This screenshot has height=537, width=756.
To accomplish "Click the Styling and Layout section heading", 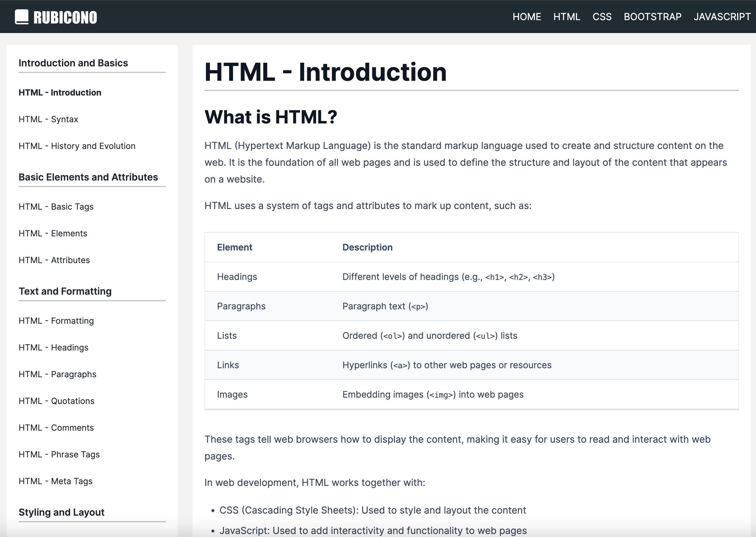I will pyautogui.click(x=62, y=513).
